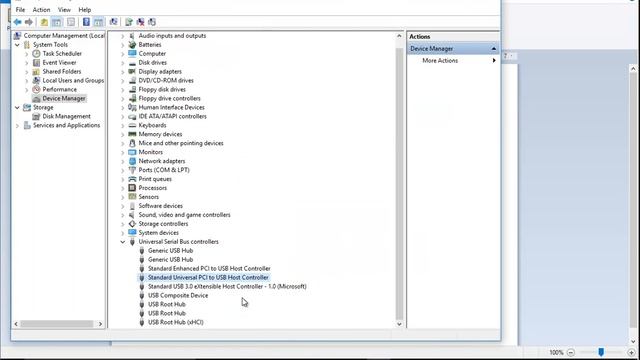The image size is (640, 360).
Task: Open the Action menu
Action: (41, 9)
